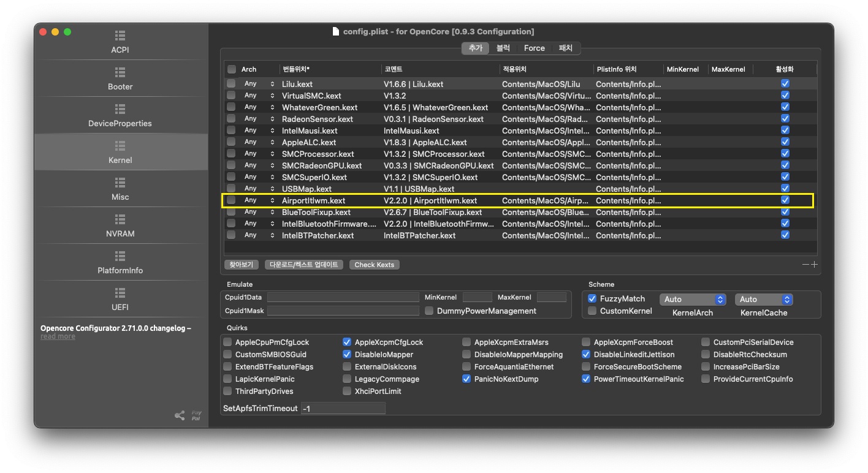868x473 pixels.
Task: Open the UEFI section icon
Action: pos(120,293)
